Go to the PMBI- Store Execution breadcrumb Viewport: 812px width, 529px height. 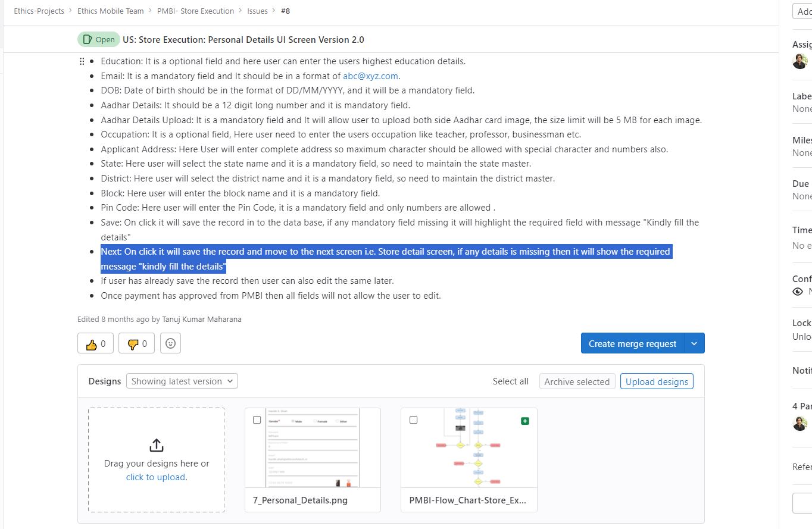pyautogui.click(x=195, y=11)
